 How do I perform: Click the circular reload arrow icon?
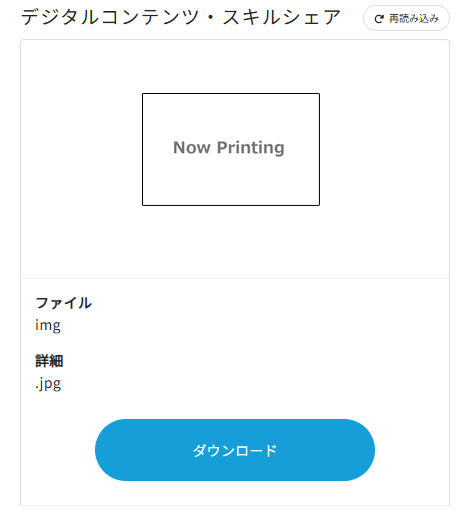tap(379, 19)
